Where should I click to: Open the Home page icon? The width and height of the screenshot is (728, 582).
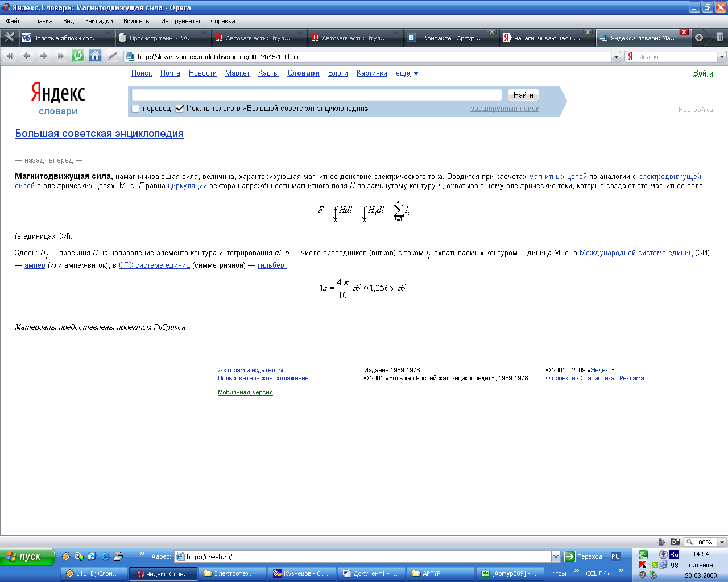95,56
